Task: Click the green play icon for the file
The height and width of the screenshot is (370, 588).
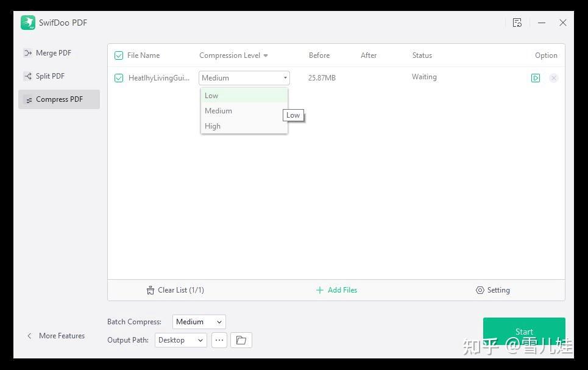Action: pos(536,78)
